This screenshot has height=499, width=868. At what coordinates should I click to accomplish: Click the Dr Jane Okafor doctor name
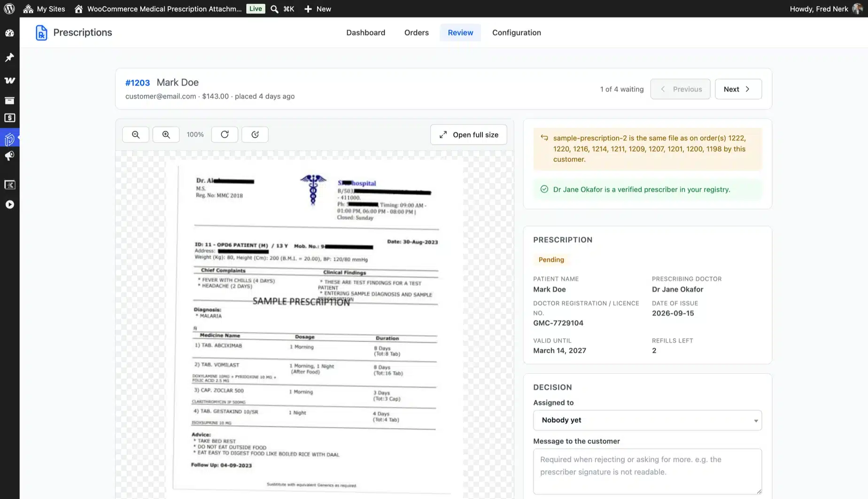(x=677, y=289)
